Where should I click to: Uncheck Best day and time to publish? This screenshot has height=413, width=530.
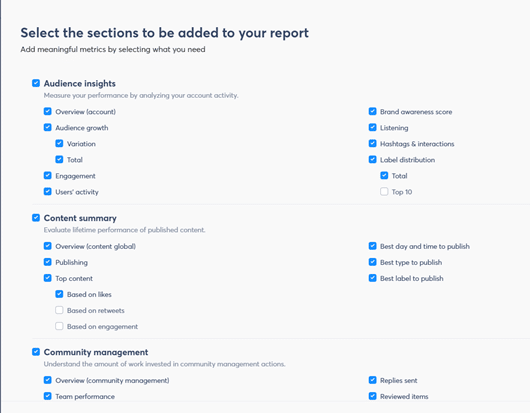click(x=372, y=246)
